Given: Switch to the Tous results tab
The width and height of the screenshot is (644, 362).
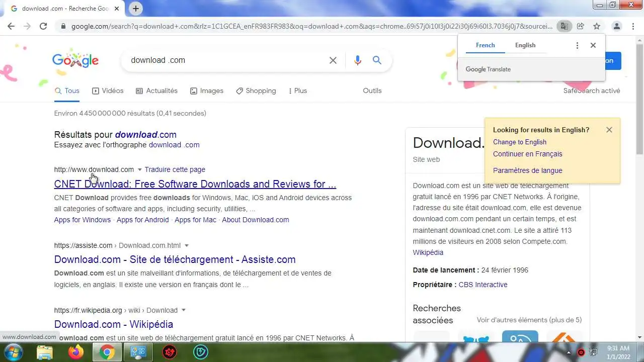Looking at the screenshot, I should (x=67, y=91).
